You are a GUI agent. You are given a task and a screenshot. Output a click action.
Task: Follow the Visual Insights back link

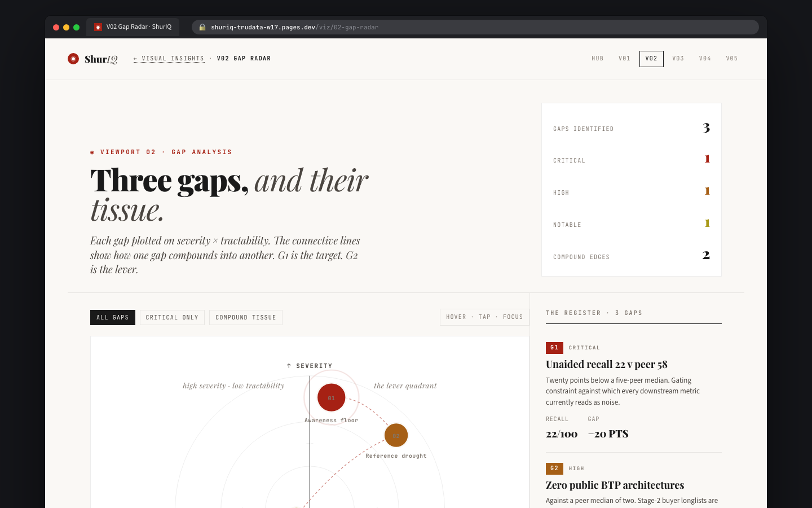(169, 59)
